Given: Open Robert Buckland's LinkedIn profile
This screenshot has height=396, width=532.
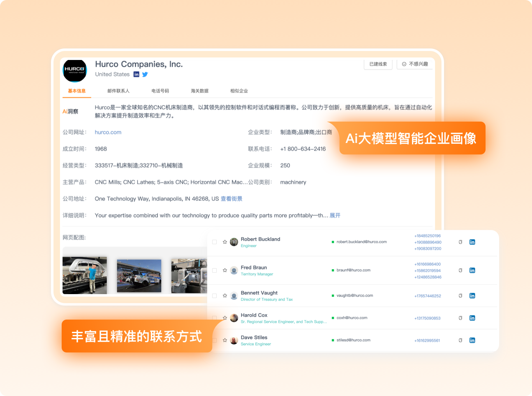Looking at the screenshot, I should click(472, 242).
